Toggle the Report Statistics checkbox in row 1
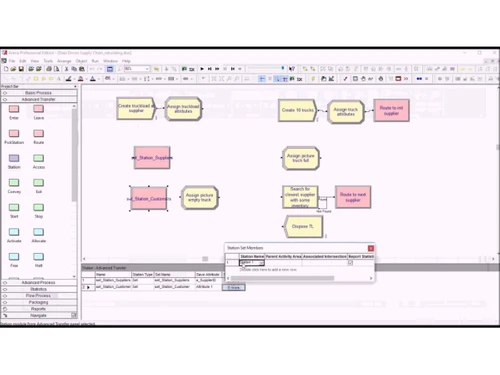500x375 pixels. click(x=350, y=263)
